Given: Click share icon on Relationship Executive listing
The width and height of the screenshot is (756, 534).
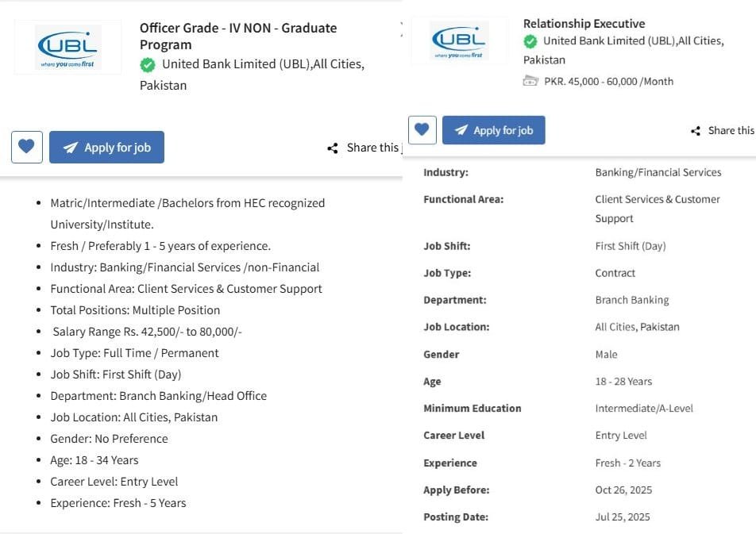Looking at the screenshot, I should pyautogui.click(x=696, y=131).
